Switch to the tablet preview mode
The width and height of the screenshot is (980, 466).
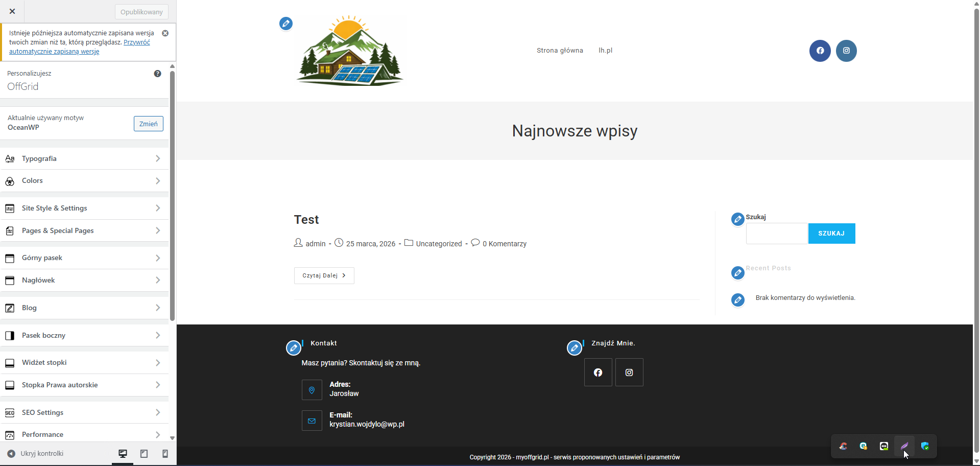click(x=144, y=454)
